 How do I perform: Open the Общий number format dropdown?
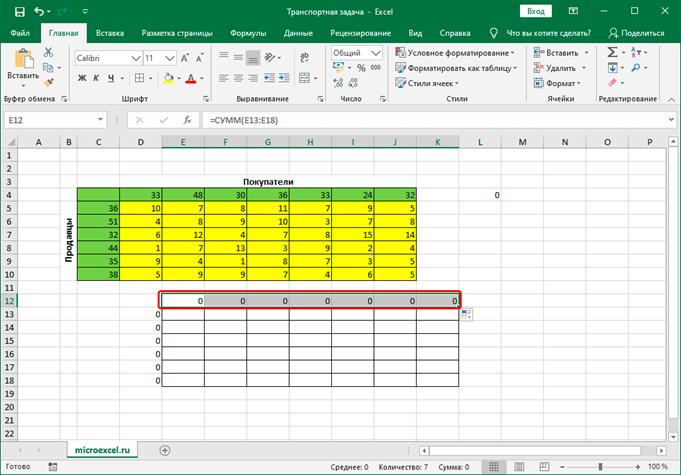point(376,53)
